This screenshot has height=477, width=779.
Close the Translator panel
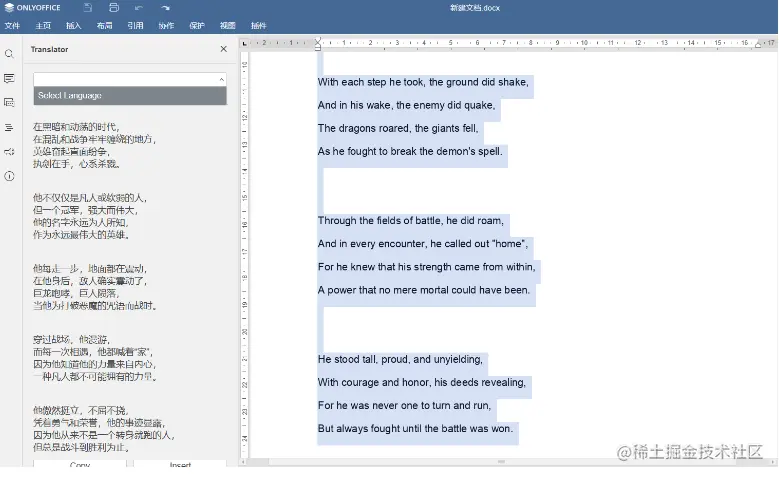click(224, 49)
